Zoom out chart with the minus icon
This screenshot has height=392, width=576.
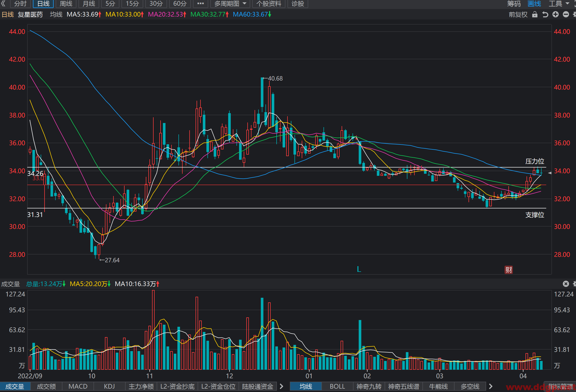(x=566, y=14)
